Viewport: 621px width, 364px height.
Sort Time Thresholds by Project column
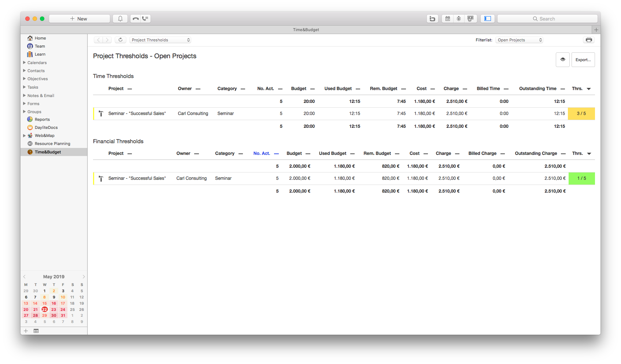[116, 89]
